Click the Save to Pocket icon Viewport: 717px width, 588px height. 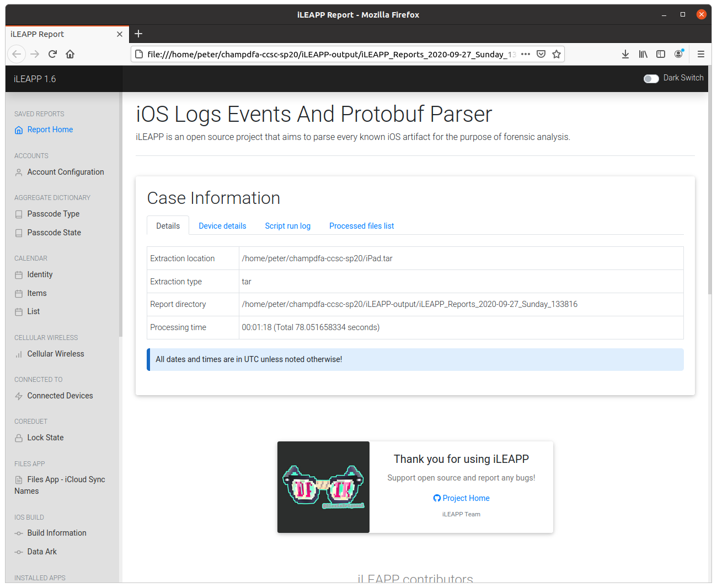541,54
